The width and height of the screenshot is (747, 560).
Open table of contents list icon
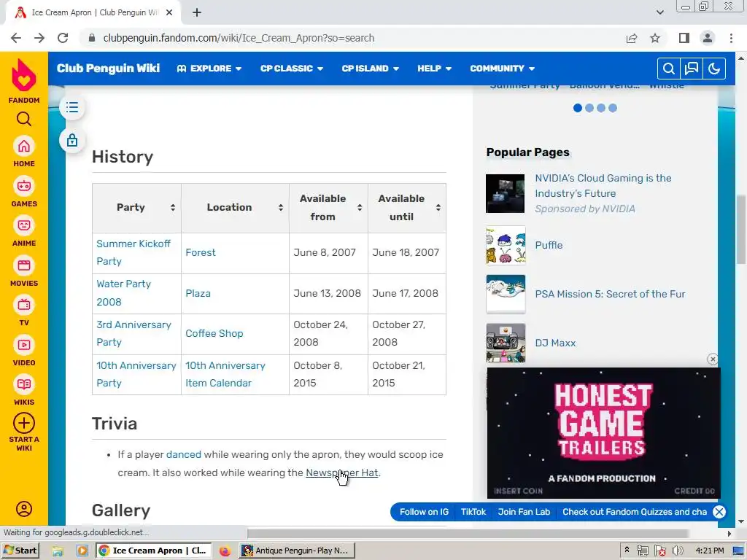tap(72, 107)
